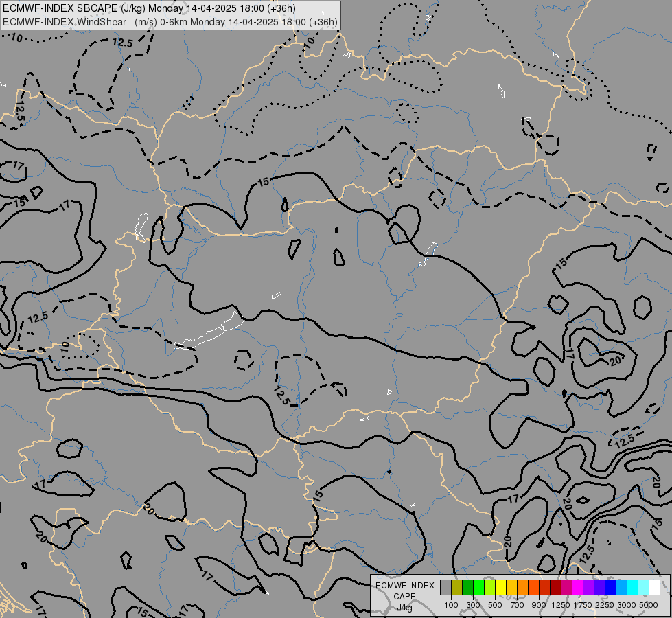Select the white swatch in CAPE legend
672x618 pixels.
pos(654,587)
